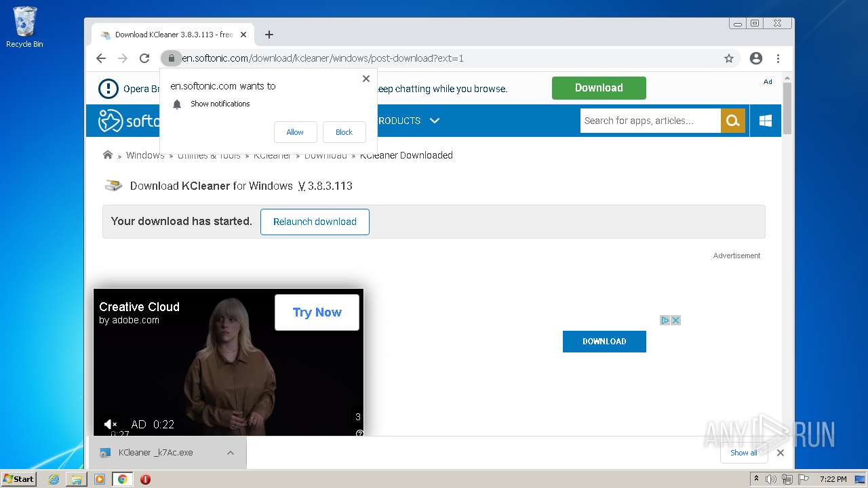868x488 pixels.
Task: Expand the PRODUCTS dropdown menu
Action: pos(408,121)
